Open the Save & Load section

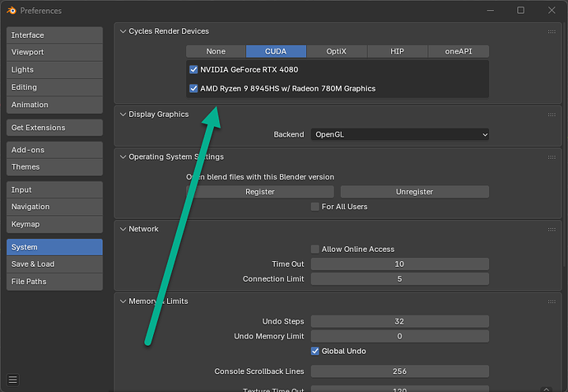(54, 264)
